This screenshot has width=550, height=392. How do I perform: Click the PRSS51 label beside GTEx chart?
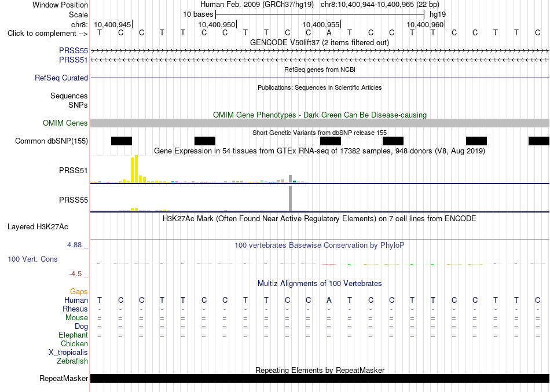(74, 171)
